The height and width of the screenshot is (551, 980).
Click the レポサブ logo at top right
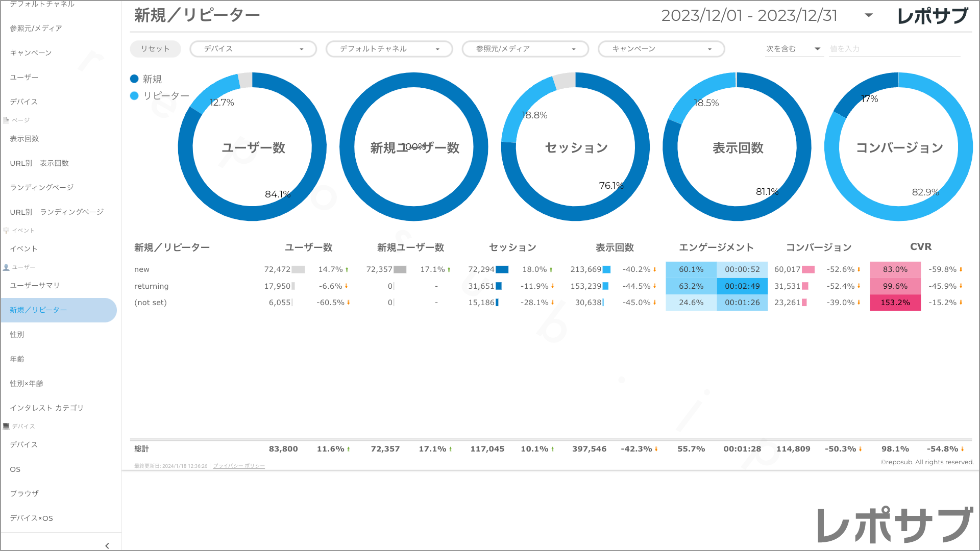click(932, 16)
